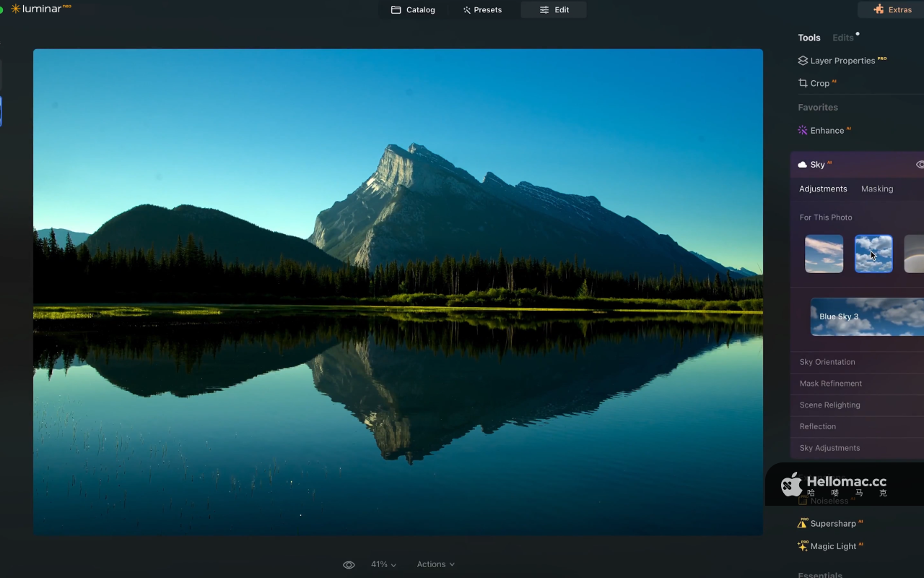This screenshot has width=924, height=578.
Task: Open the Catalog tab
Action: click(x=413, y=9)
